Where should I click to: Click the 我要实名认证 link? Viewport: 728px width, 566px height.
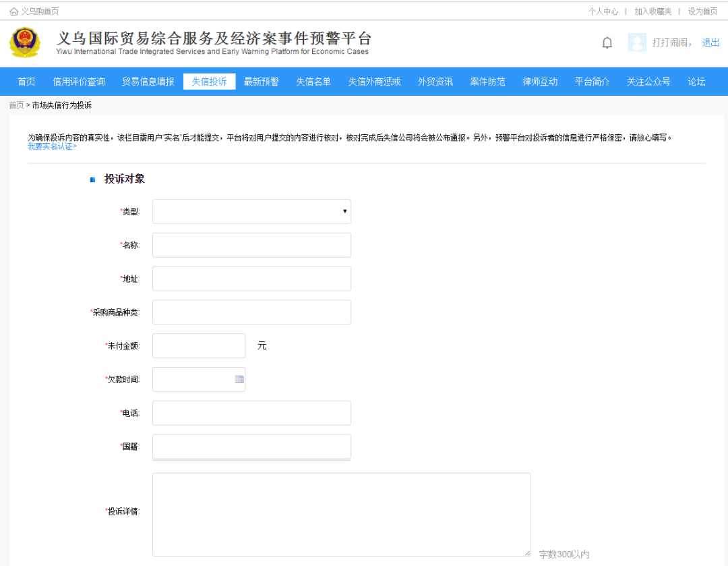[52, 146]
